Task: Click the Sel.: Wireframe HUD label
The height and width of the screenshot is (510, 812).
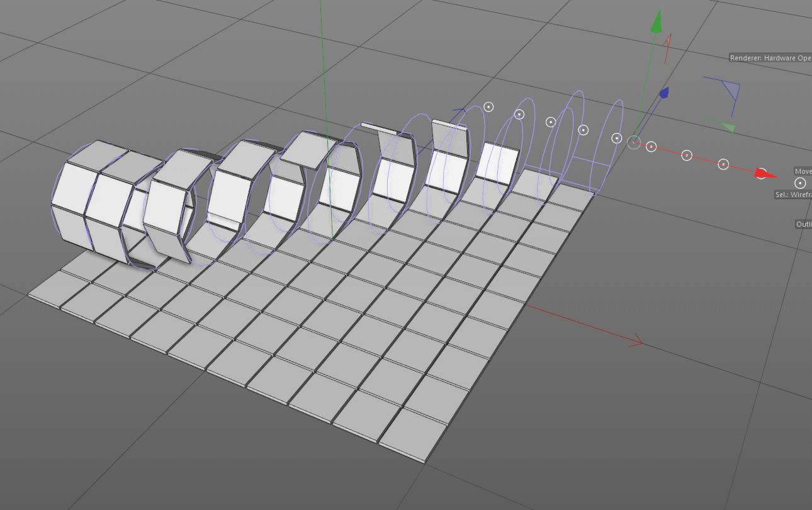Action: point(793,195)
